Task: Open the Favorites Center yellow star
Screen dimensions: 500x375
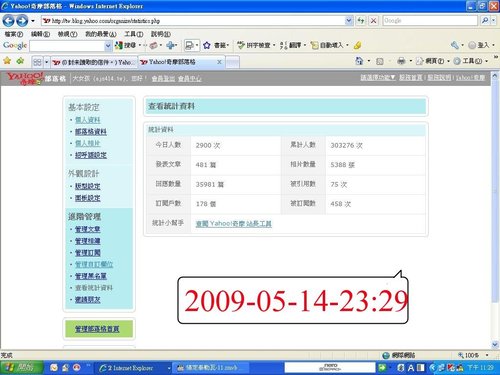Action: 7,61
